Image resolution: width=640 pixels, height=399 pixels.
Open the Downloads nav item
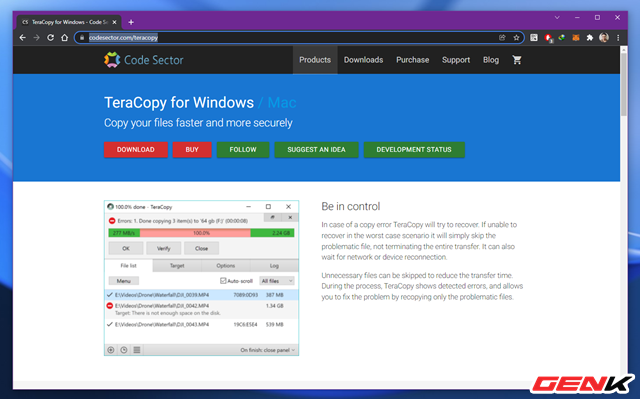point(363,60)
